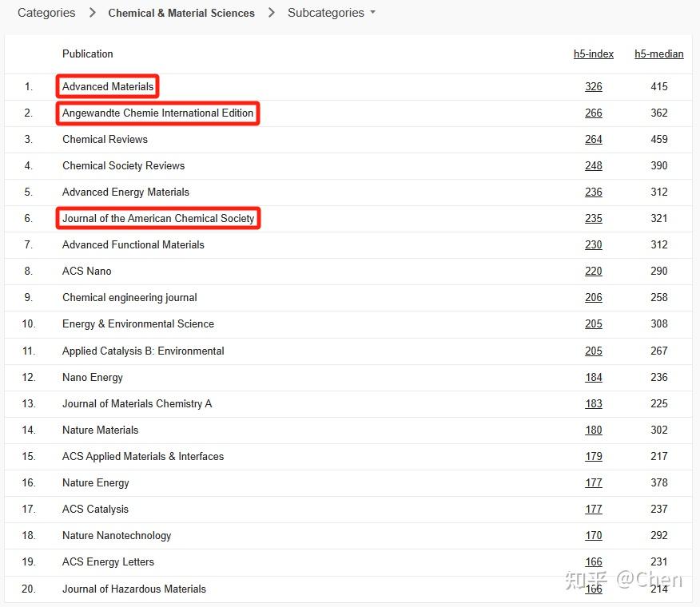Select the ACS Catalysis publication name
This screenshot has width=700, height=607.
point(95,509)
